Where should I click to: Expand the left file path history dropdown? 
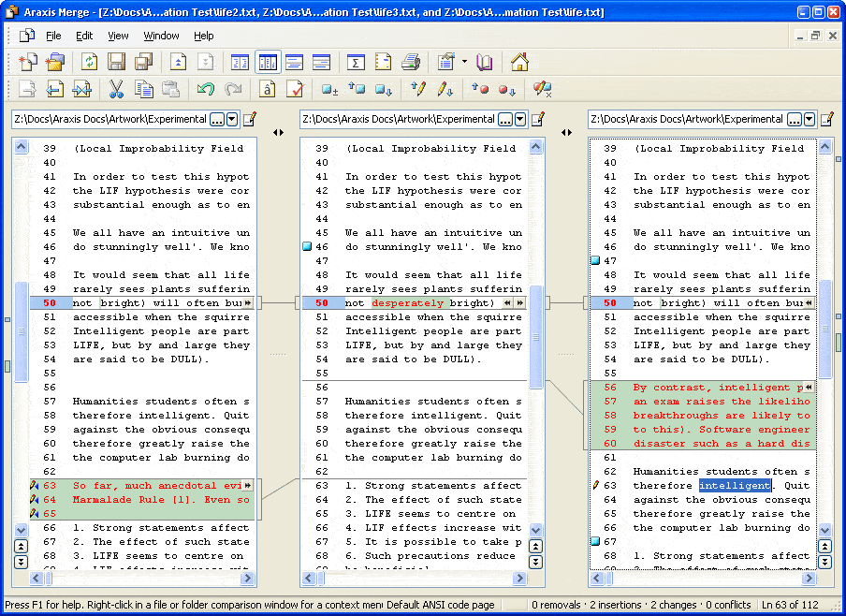click(x=232, y=120)
